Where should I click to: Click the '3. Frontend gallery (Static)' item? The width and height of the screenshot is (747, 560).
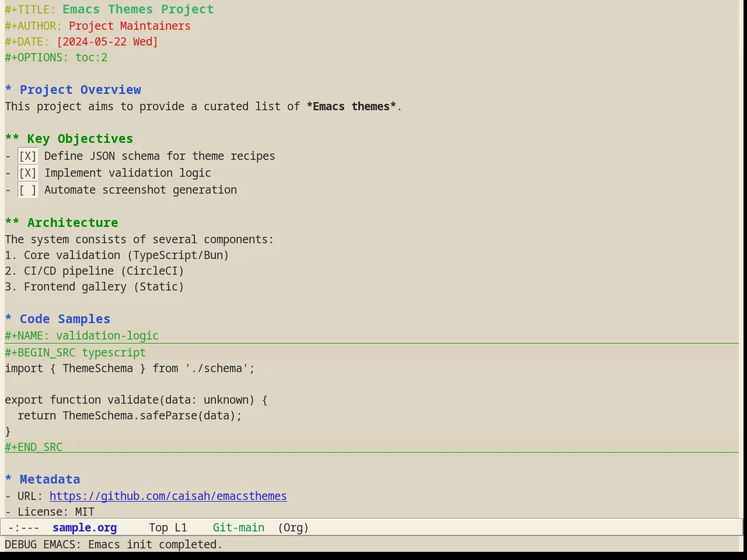[95, 287]
